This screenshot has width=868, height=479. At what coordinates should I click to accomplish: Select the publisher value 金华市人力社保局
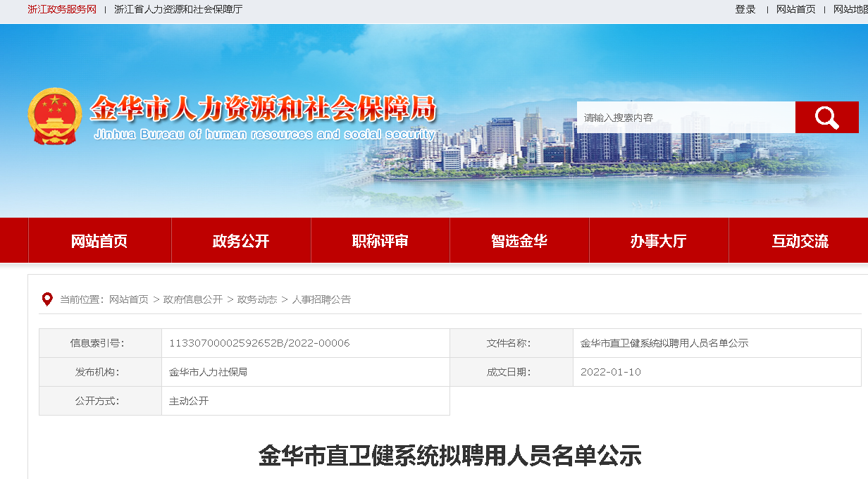pyautogui.click(x=208, y=372)
